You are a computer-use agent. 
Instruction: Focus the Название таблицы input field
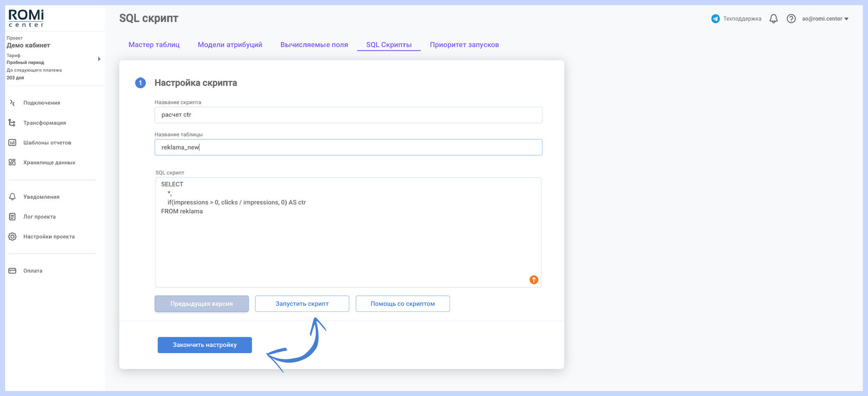[x=348, y=147]
